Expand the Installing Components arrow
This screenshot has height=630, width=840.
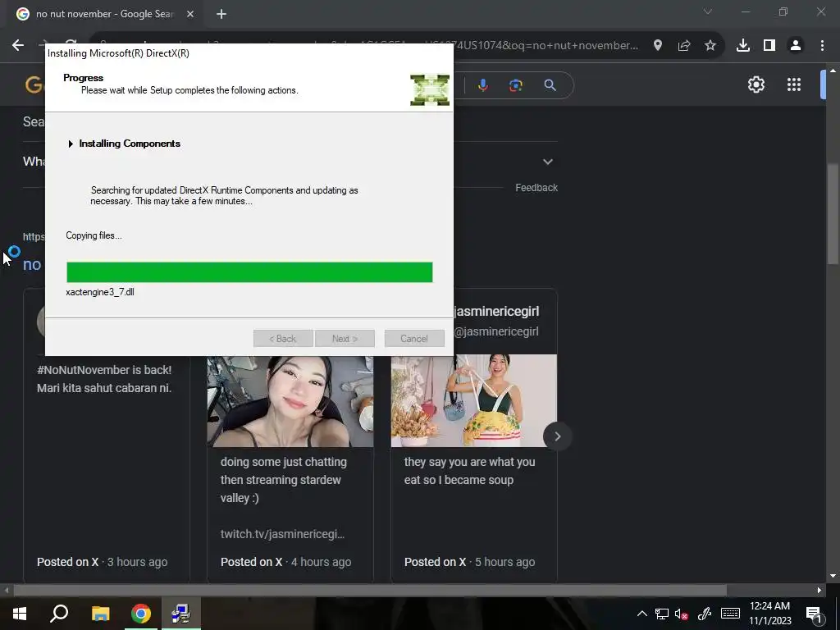click(71, 144)
